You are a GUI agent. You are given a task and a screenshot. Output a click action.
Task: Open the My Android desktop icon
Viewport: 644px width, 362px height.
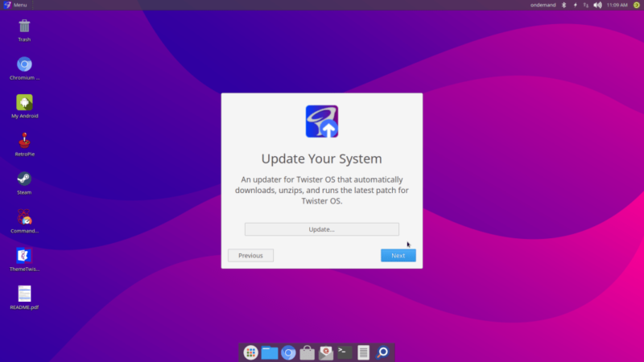(24, 107)
